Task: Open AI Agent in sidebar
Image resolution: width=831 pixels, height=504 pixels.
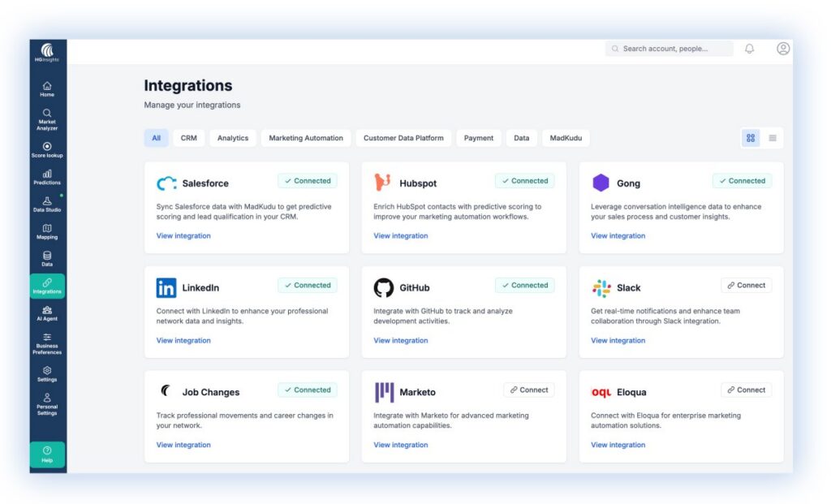Action: point(47,313)
